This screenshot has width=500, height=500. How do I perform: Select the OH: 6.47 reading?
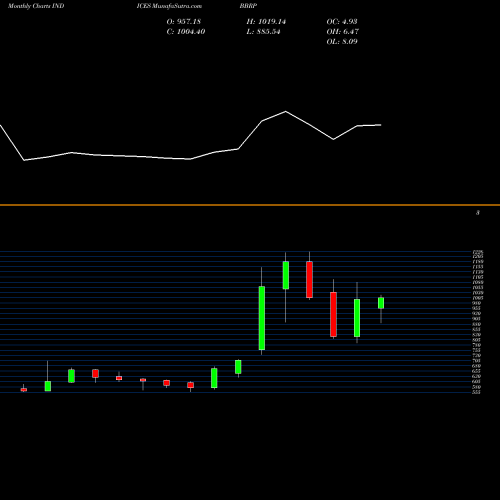pos(343,31)
